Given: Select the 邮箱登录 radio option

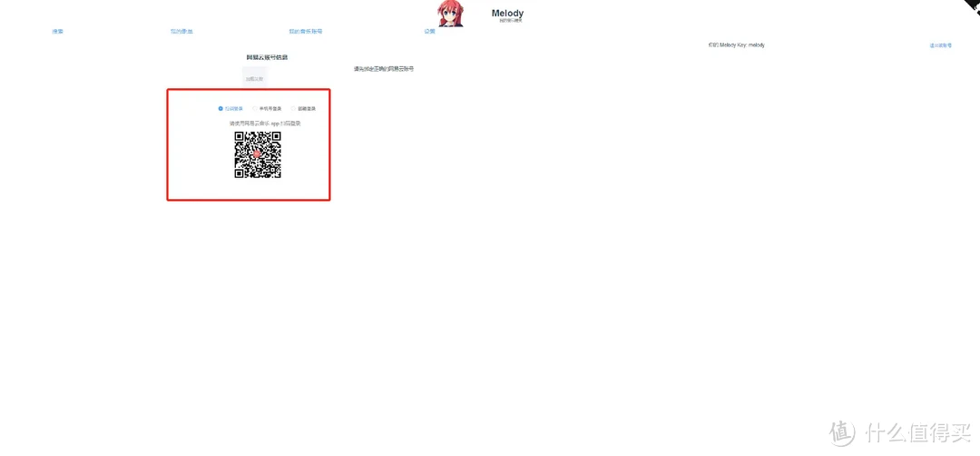Looking at the screenshot, I should pos(303,109).
